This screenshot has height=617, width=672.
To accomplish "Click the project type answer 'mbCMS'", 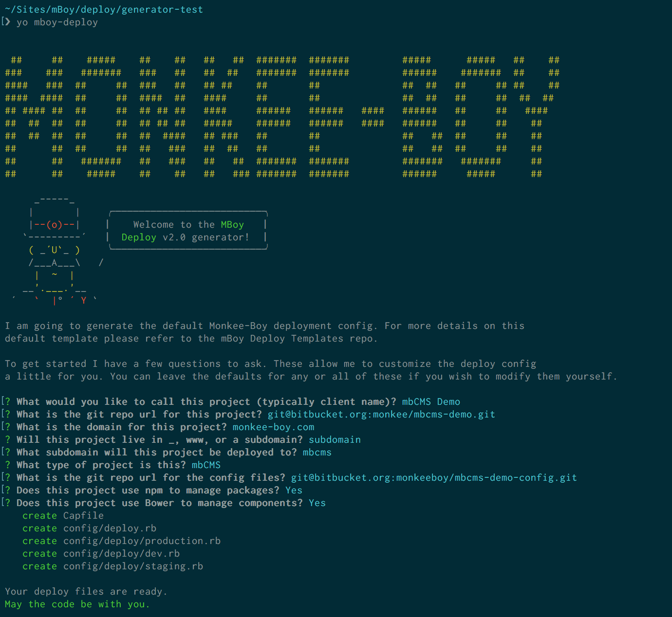I will coord(206,465).
